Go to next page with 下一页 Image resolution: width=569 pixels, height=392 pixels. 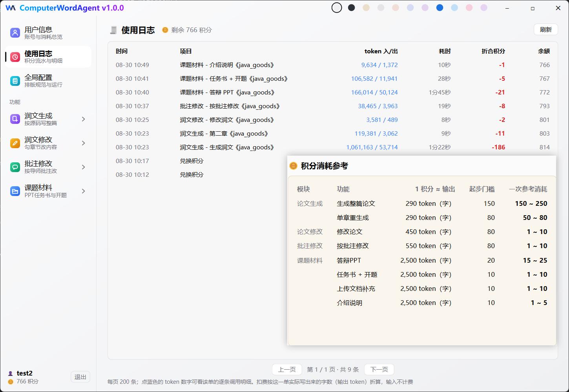[x=379, y=369]
